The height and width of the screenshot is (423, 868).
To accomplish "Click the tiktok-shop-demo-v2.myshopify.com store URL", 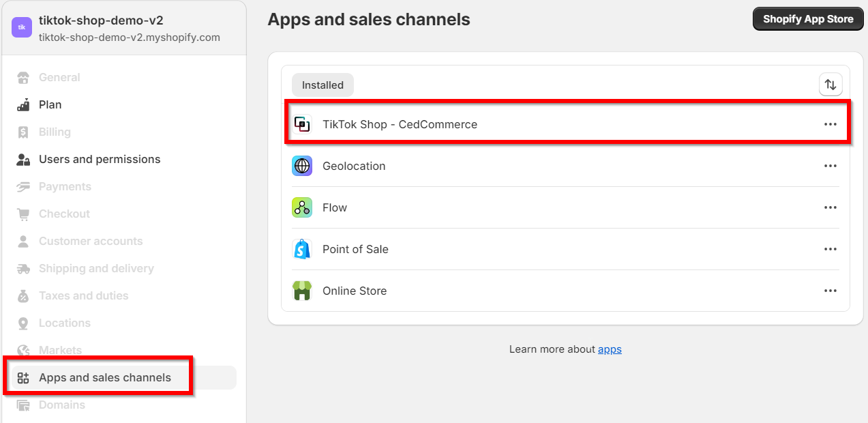I will click(130, 38).
